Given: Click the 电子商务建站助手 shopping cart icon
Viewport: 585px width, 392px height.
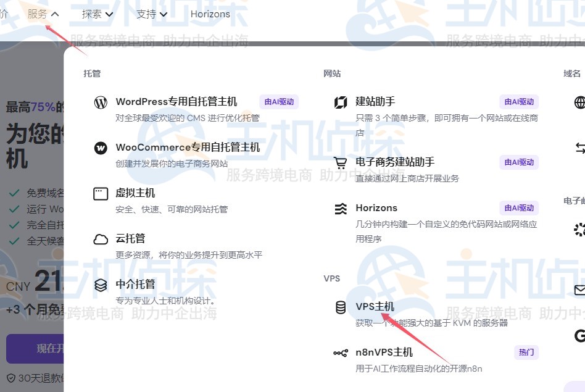Looking at the screenshot, I should (x=341, y=163).
